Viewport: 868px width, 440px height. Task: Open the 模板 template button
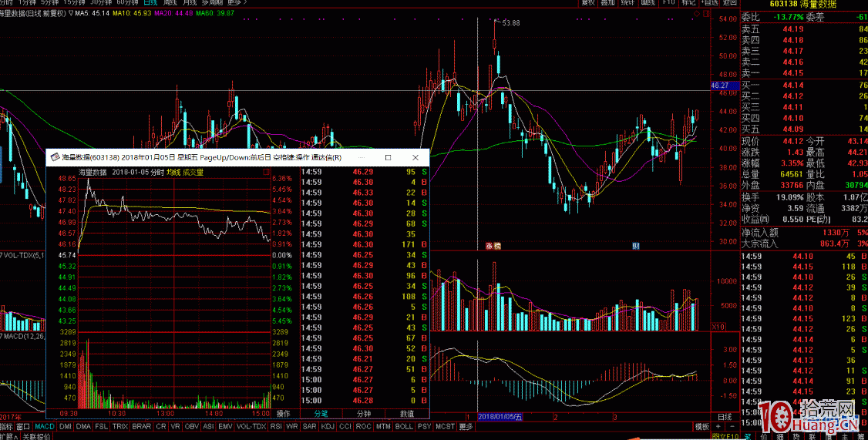point(702,427)
